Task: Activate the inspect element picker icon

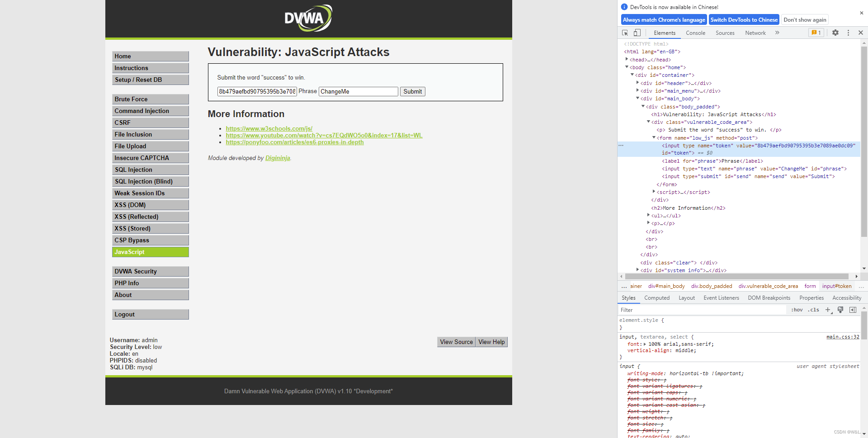Action: (x=625, y=33)
